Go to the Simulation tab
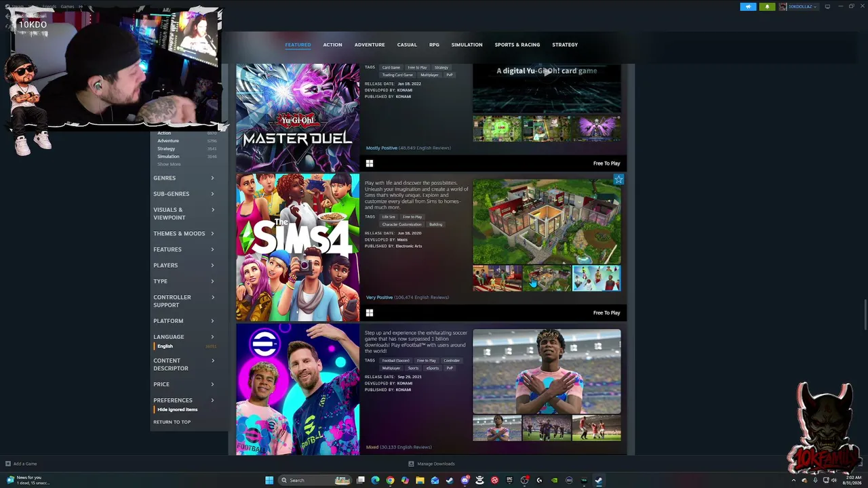Viewport: 868px width, 488px height. [x=467, y=45]
